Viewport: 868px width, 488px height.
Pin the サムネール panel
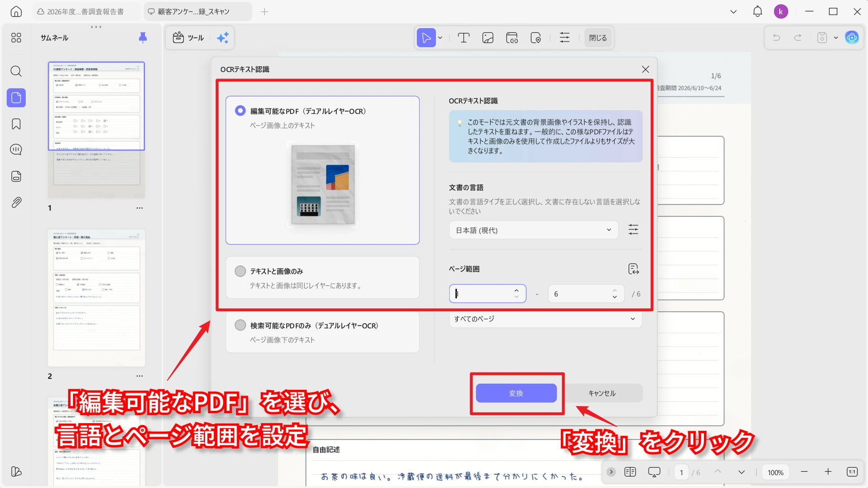pyautogui.click(x=143, y=38)
